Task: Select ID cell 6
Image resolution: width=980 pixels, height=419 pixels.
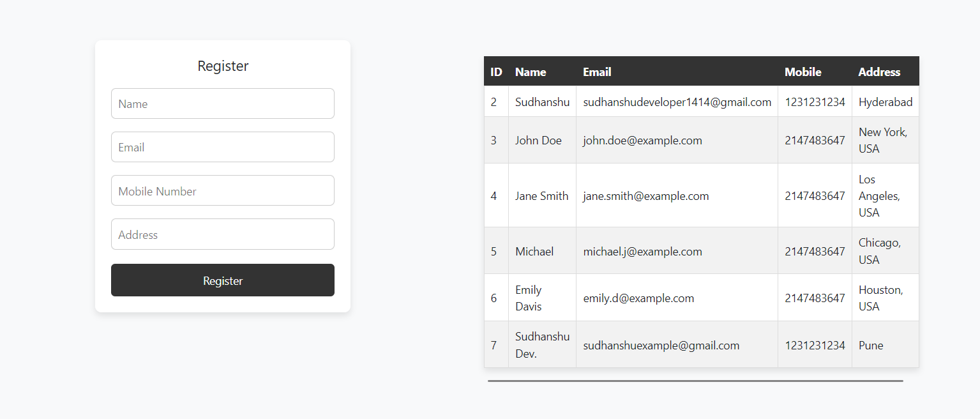Action: [496, 298]
